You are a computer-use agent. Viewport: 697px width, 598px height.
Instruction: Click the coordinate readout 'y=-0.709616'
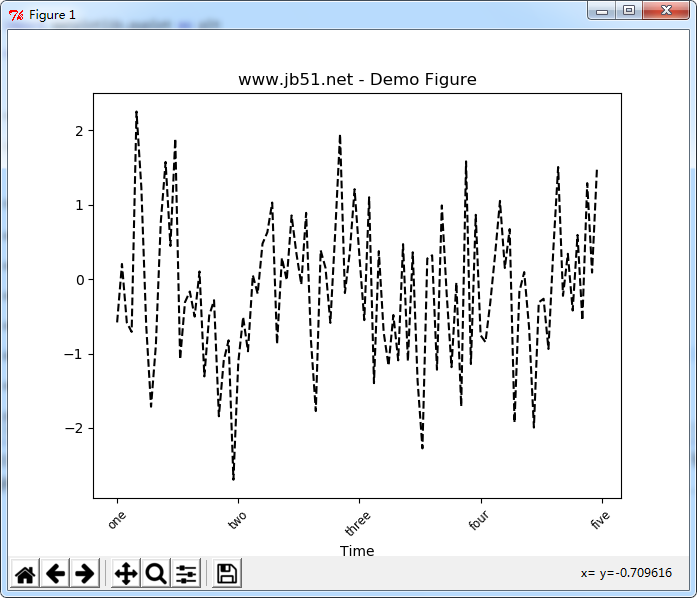click(x=636, y=573)
